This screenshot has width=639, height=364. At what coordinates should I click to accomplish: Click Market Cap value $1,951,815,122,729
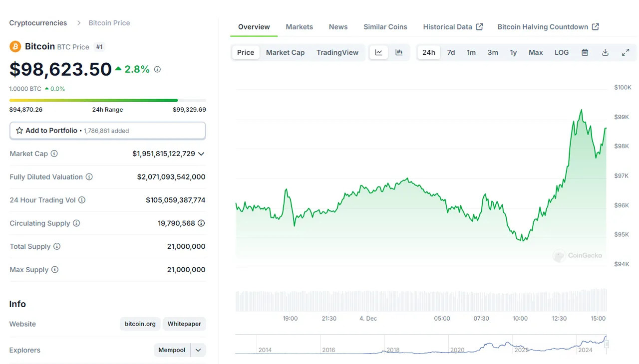click(164, 154)
